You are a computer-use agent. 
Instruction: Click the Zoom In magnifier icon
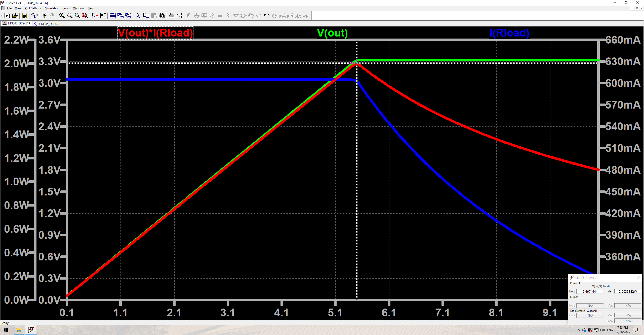(62, 16)
